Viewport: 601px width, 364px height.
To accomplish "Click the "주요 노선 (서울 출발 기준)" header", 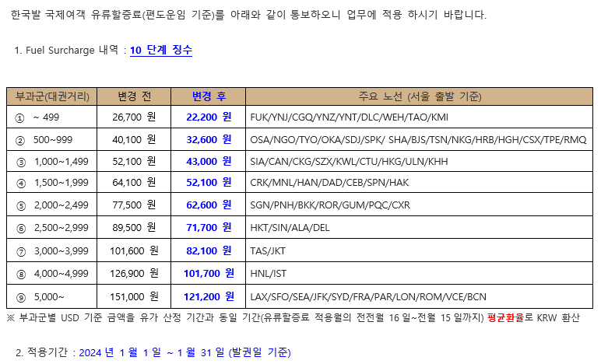I will pos(420,96).
